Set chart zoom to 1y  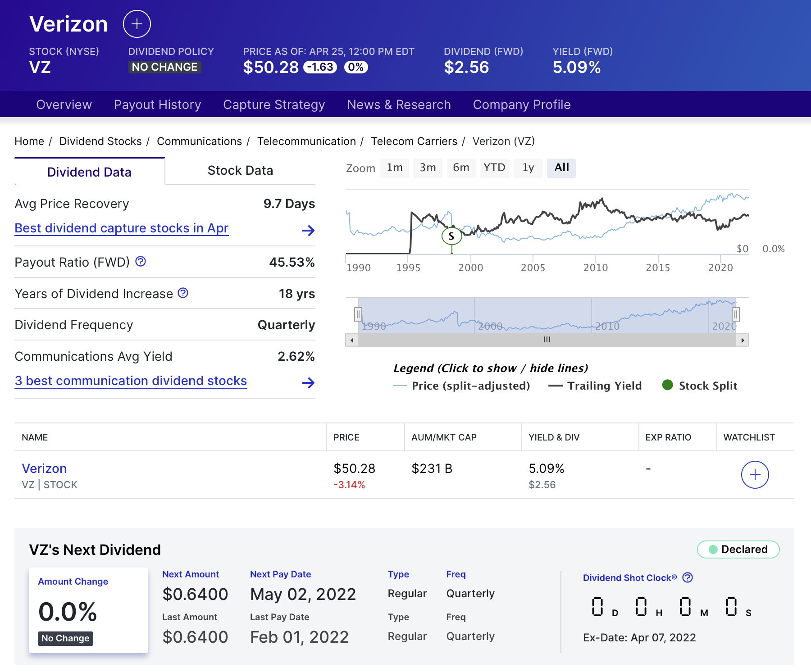[x=528, y=168]
